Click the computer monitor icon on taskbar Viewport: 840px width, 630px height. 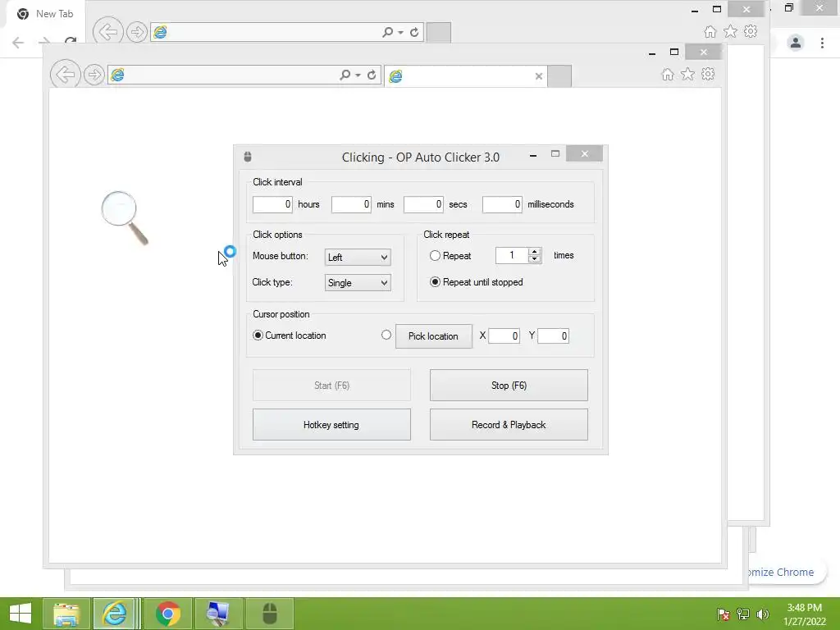pos(218,614)
